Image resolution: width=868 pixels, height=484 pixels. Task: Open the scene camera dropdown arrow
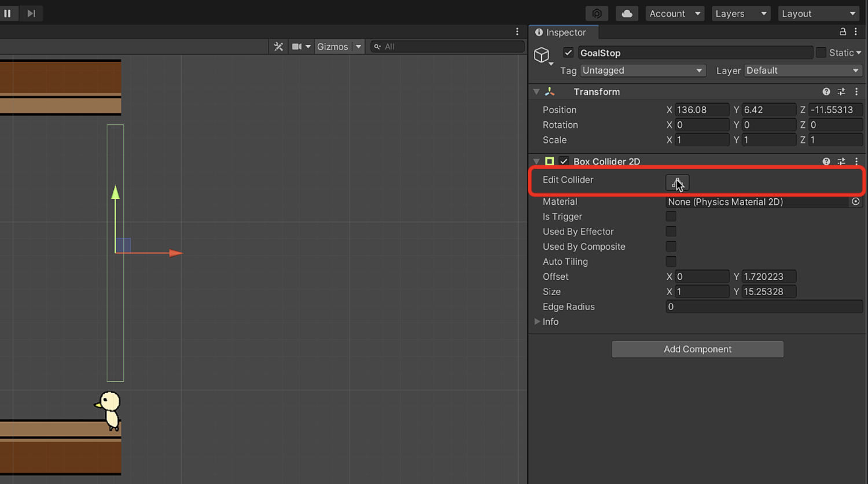coord(308,46)
